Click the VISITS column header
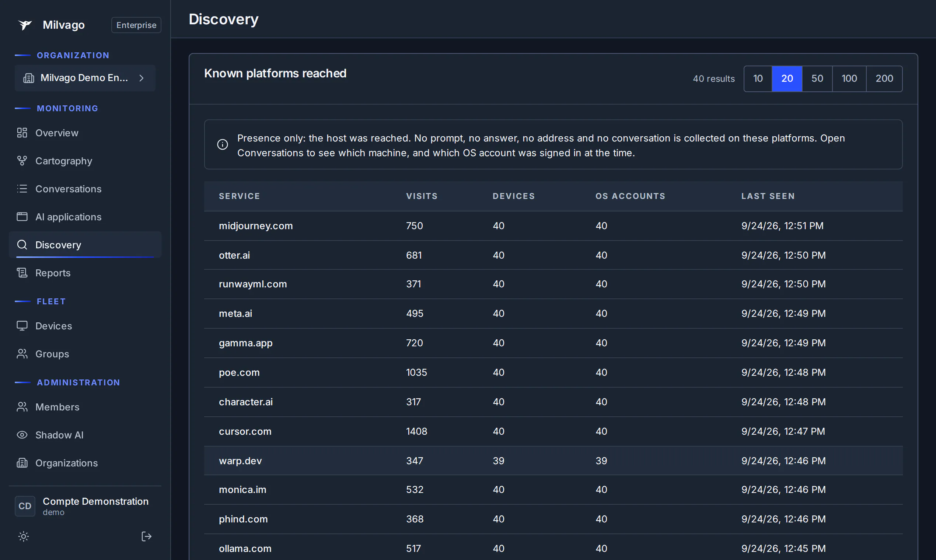This screenshot has height=560, width=936. pyautogui.click(x=422, y=196)
